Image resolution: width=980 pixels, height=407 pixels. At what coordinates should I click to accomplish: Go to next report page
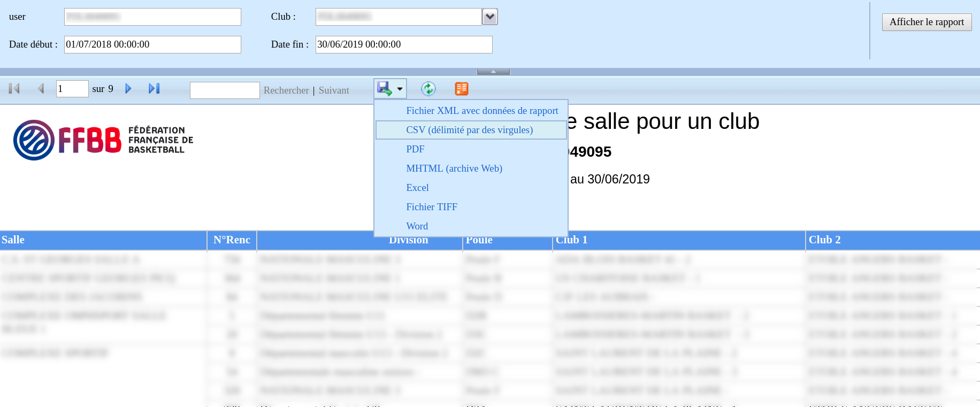[128, 89]
